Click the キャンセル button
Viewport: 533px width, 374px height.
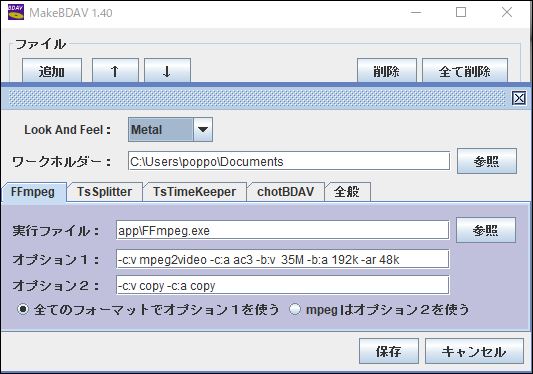[474, 351]
